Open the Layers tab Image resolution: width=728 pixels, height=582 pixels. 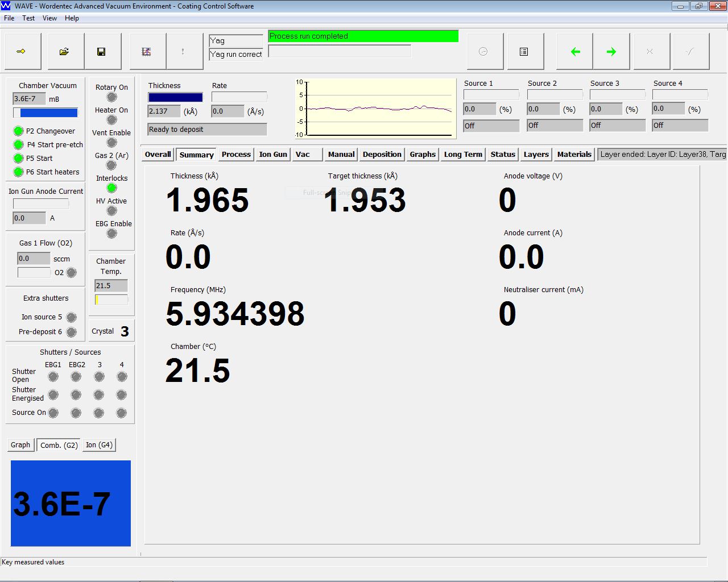[x=536, y=155]
